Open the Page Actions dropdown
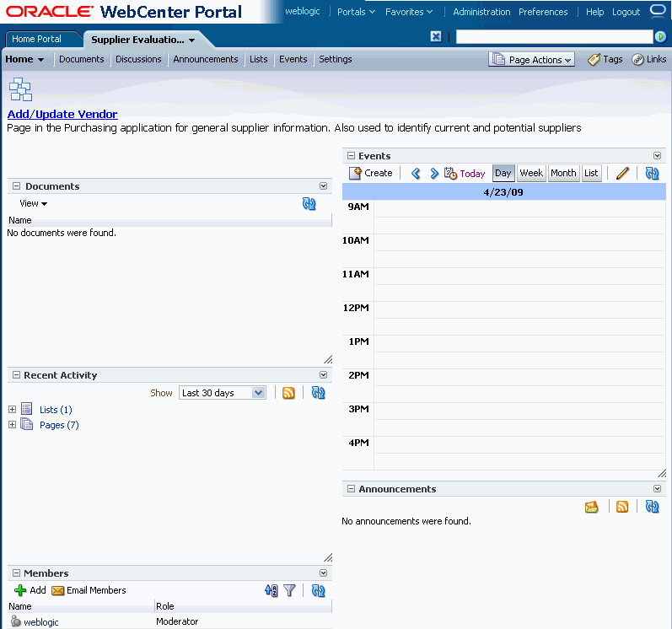672x629 pixels. 531,60
